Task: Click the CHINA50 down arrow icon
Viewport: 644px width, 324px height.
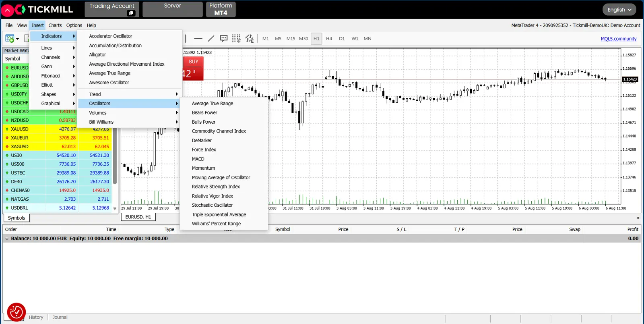Action: pyautogui.click(x=7, y=190)
